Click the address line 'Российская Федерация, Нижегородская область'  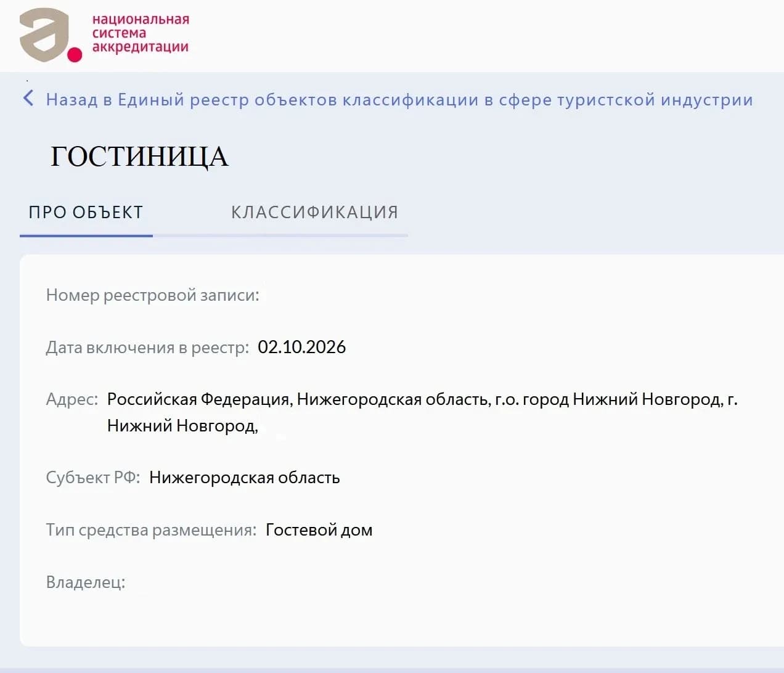coord(422,399)
